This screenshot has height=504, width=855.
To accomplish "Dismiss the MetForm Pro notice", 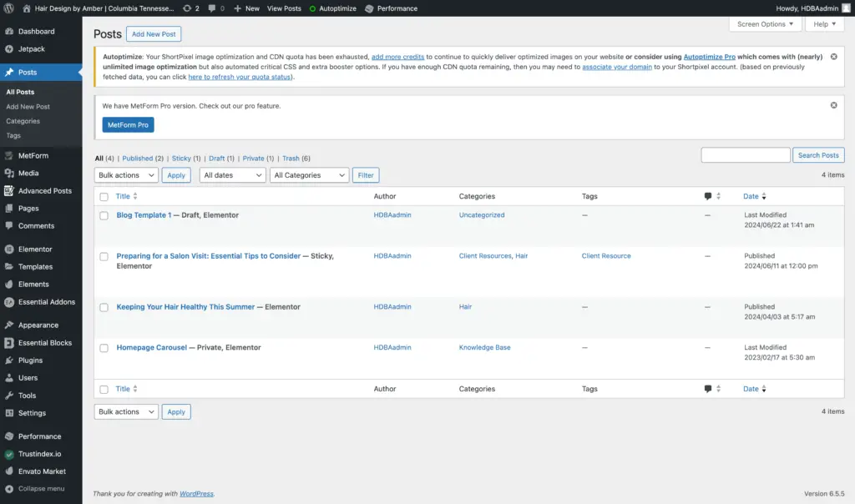I will pos(833,105).
